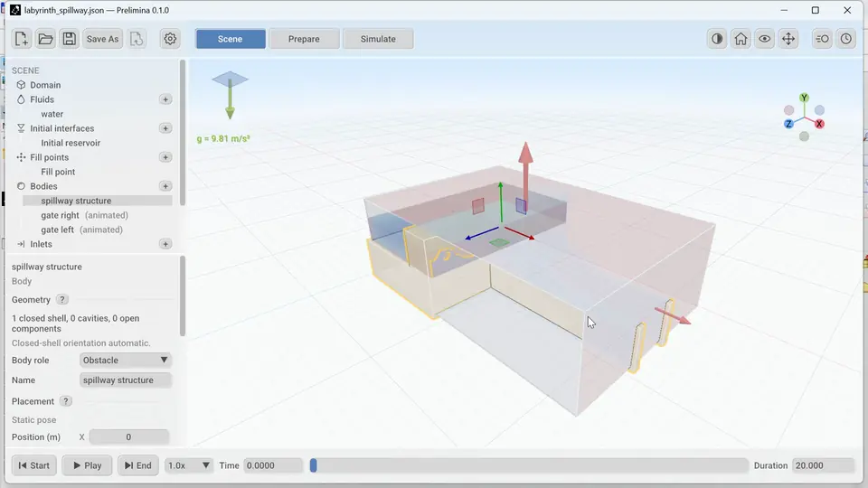Click the gray sphere on the orientation gizmo
Viewport: 868px width, 488px height.
pyautogui.click(x=804, y=136)
